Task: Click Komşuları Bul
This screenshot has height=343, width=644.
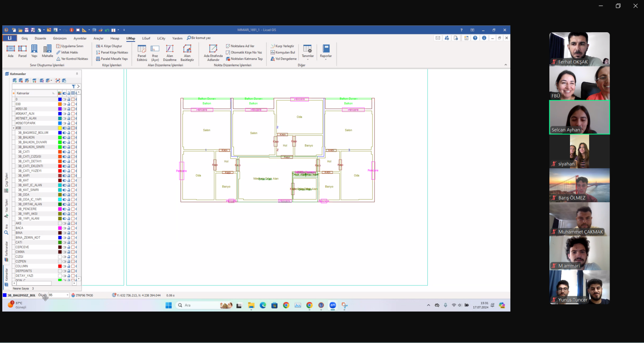Action: pyautogui.click(x=283, y=53)
